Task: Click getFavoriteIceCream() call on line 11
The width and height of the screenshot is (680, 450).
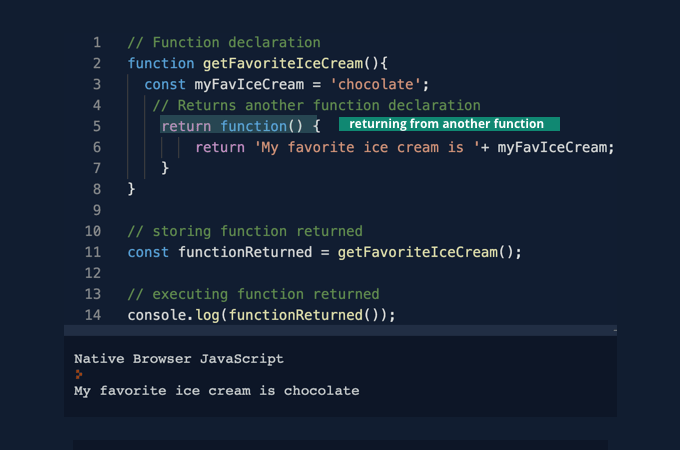Action: 425,252
